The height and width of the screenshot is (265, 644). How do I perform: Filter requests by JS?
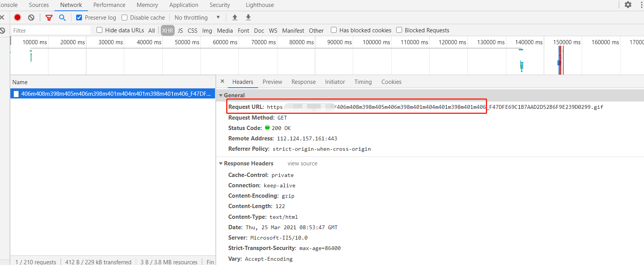(x=180, y=30)
